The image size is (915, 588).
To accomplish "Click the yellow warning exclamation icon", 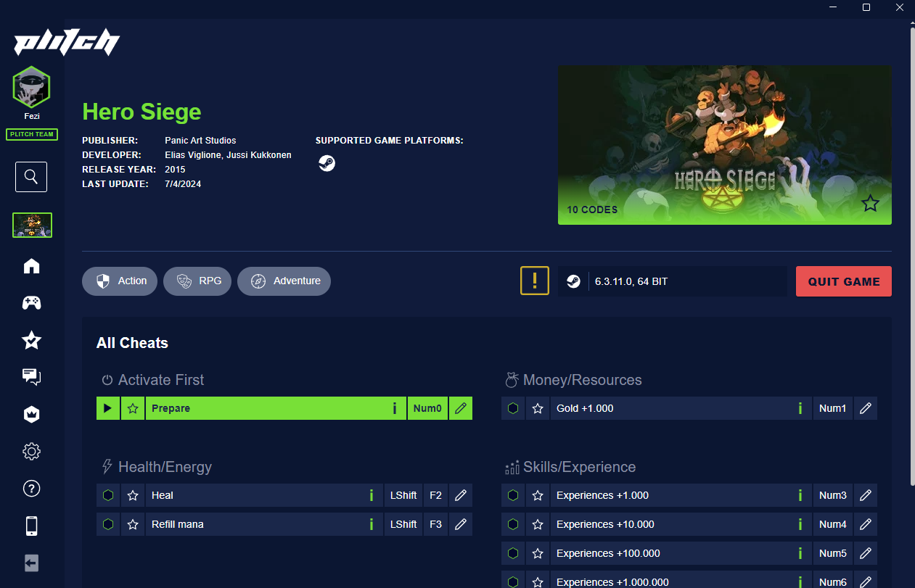I will pyautogui.click(x=535, y=281).
